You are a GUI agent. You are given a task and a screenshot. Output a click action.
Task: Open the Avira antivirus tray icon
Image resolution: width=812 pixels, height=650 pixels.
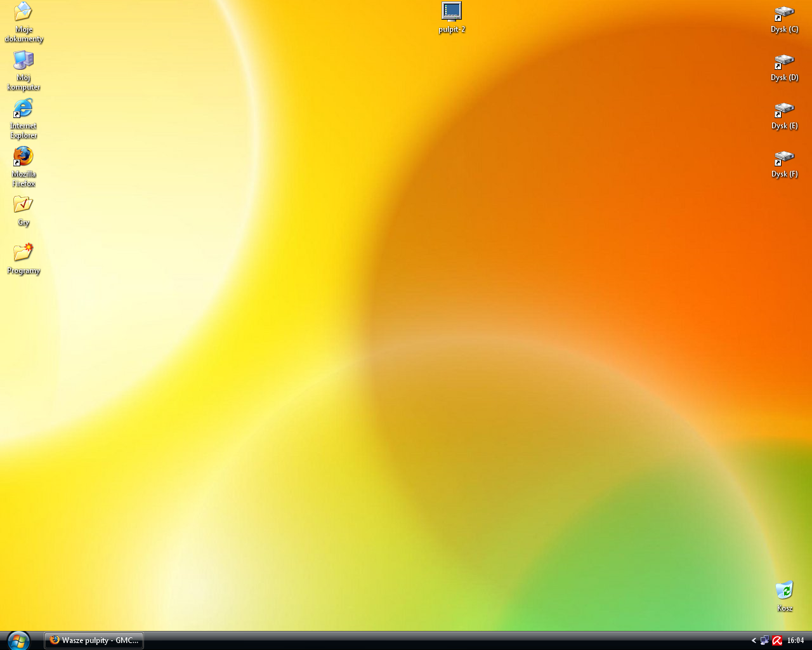click(776, 640)
